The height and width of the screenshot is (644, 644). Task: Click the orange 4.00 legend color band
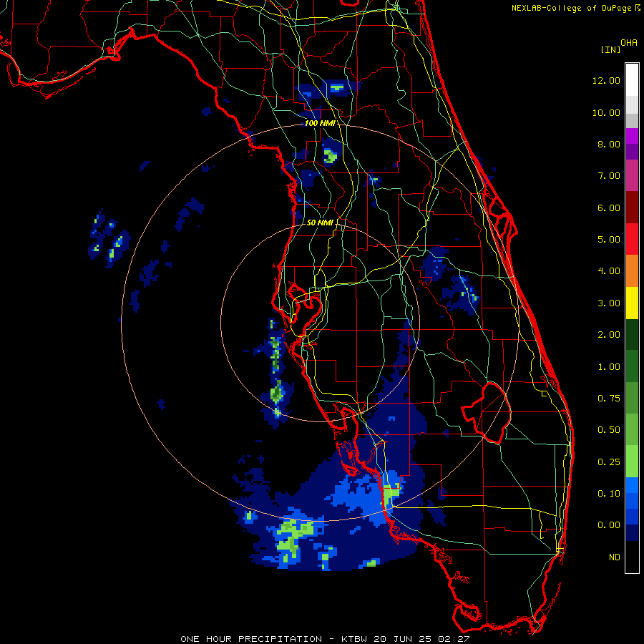[632, 271]
